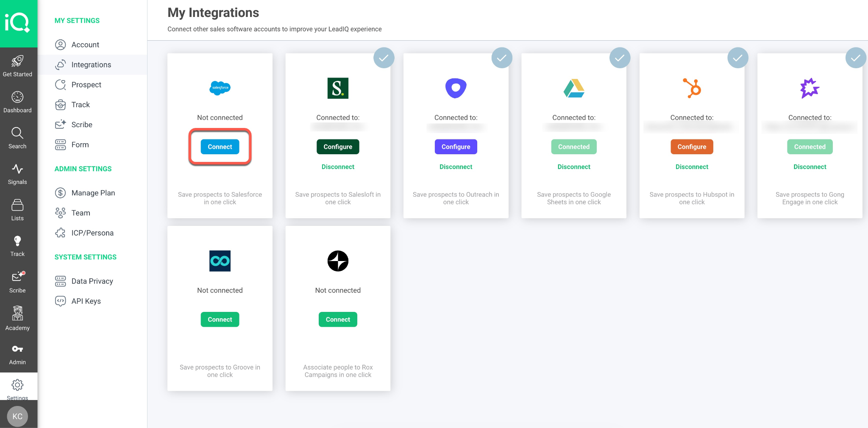The image size is (868, 428).
Task: Click the SYSTEM SETTINGS heading
Action: coord(86,257)
